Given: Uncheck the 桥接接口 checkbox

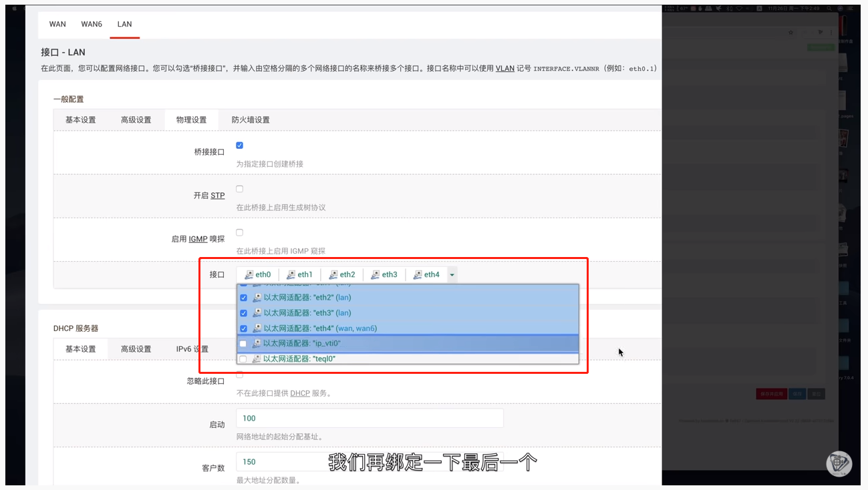Looking at the screenshot, I should point(239,146).
